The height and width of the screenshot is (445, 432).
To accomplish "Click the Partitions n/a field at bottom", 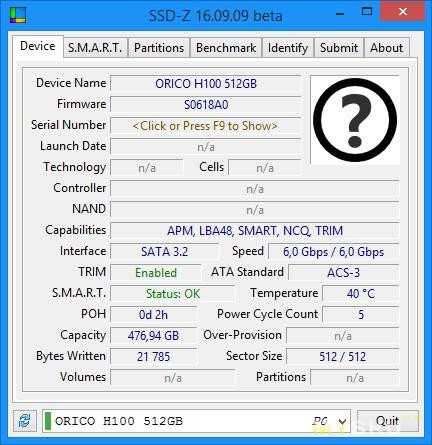I will [x=355, y=378].
